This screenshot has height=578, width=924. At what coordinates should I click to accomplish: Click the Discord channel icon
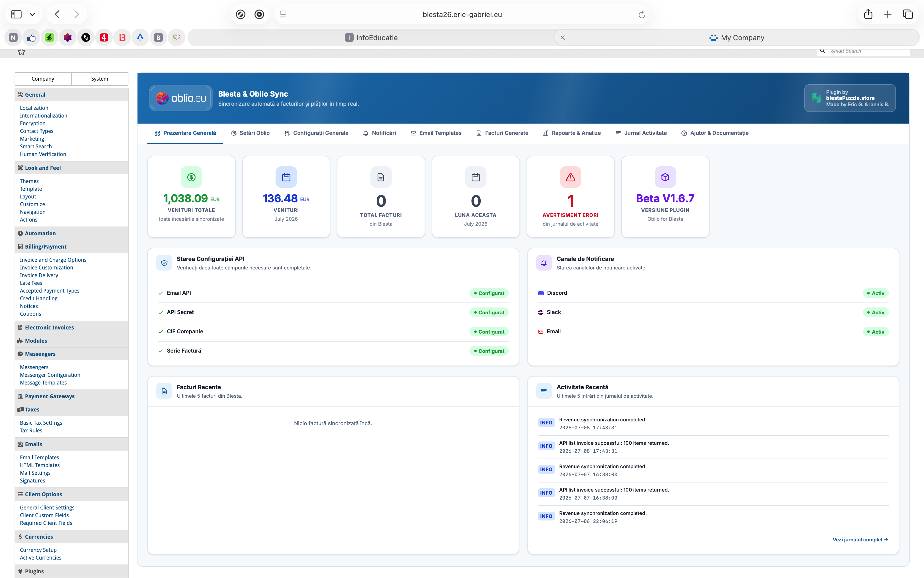[541, 293]
